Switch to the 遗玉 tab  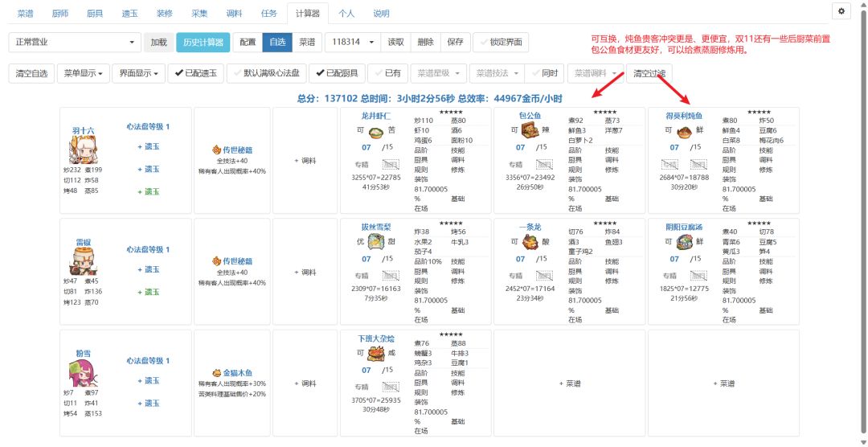[129, 14]
